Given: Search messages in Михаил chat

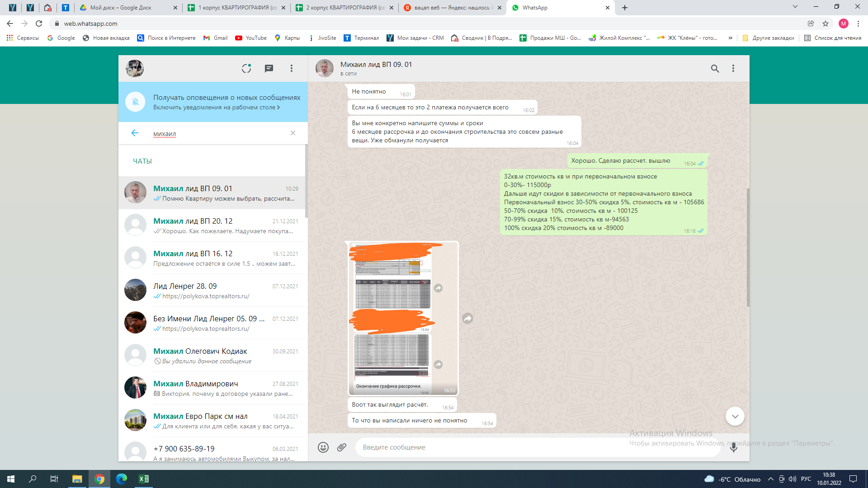Looking at the screenshot, I should point(715,68).
